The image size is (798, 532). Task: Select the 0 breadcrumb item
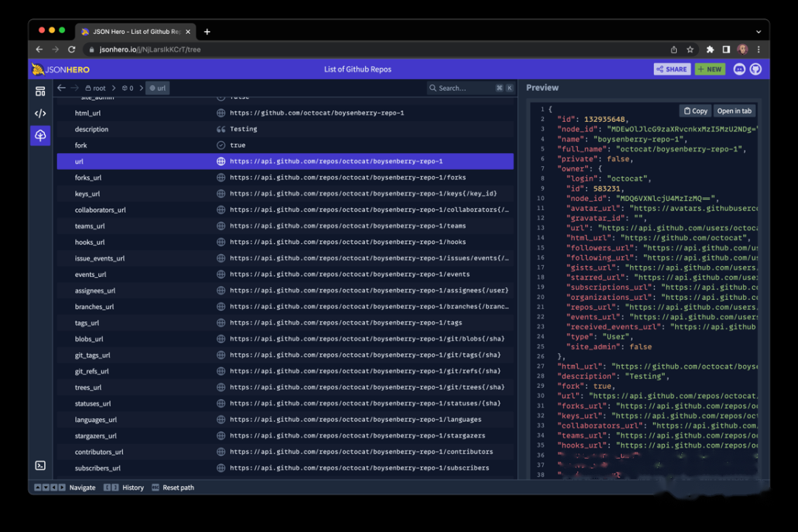click(128, 88)
